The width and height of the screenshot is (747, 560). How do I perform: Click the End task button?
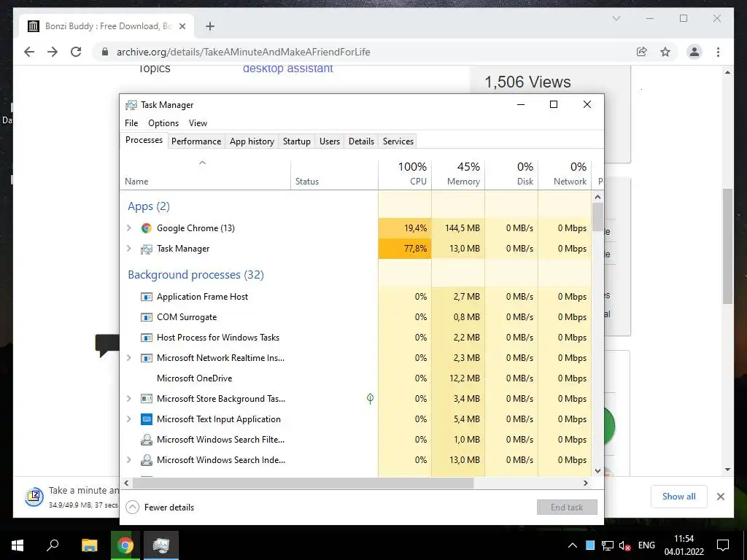click(567, 507)
